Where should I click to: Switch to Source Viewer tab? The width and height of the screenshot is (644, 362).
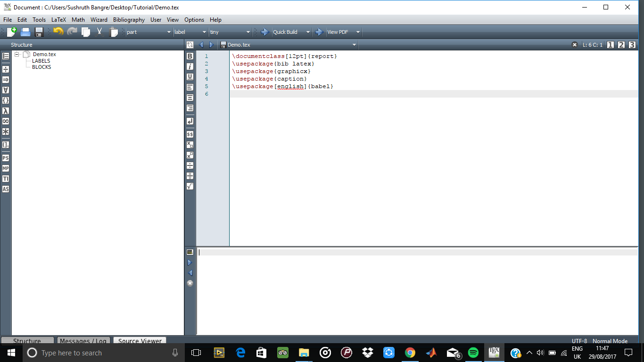tap(140, 341)
